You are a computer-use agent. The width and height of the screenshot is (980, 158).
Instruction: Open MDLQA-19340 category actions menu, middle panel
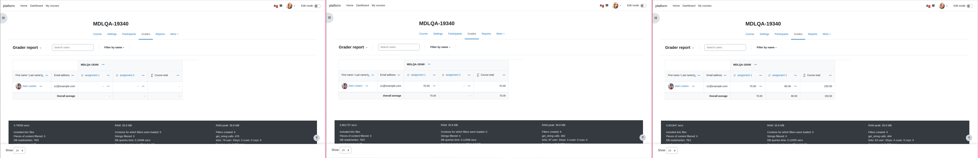pyautogui.click(x=429, y=64)
